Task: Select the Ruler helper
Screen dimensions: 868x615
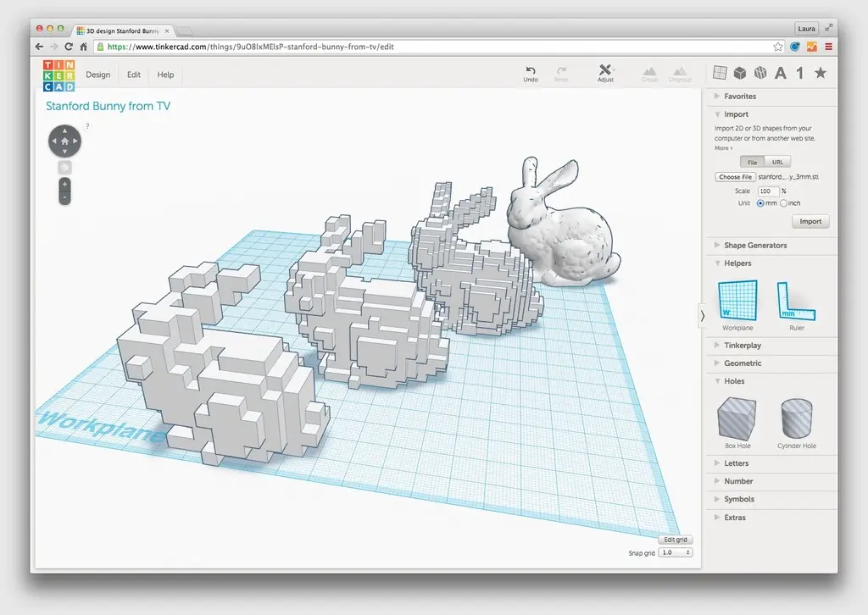Action: pos(796,302)
